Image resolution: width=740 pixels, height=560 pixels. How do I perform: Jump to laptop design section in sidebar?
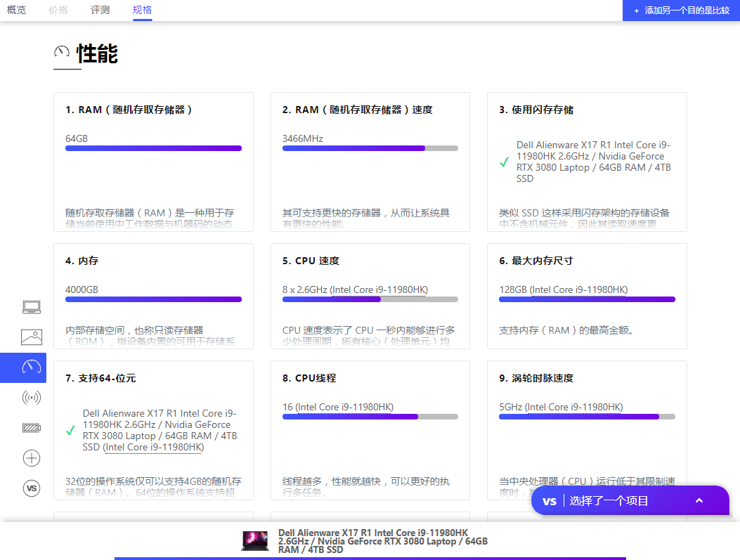pyautogui.click(x=32, y=307)
